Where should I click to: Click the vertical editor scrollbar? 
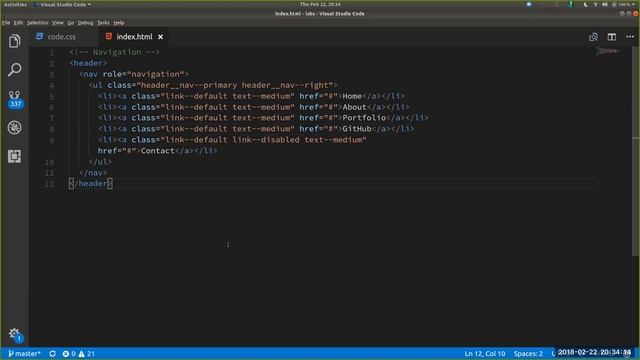(x=636, y=151)
